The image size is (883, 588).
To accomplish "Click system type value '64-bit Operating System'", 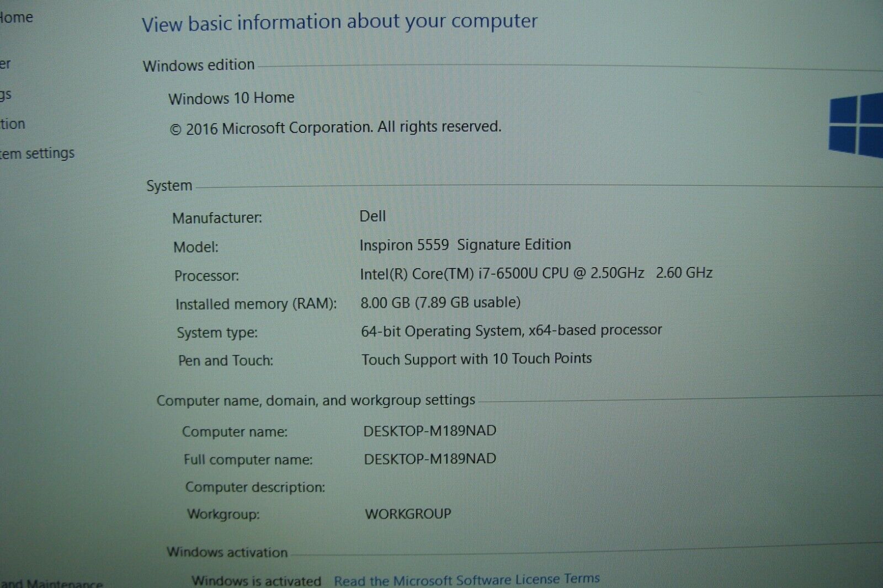I will coord(441,331).
